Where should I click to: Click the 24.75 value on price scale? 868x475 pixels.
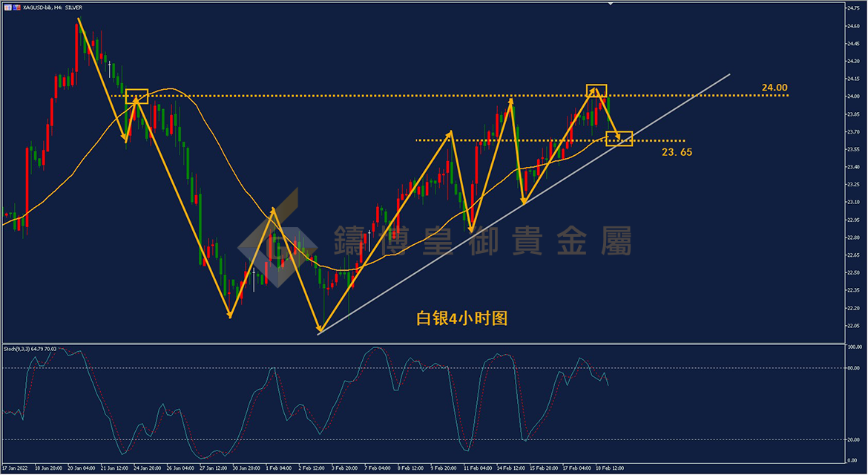click(x=853, y=7)
